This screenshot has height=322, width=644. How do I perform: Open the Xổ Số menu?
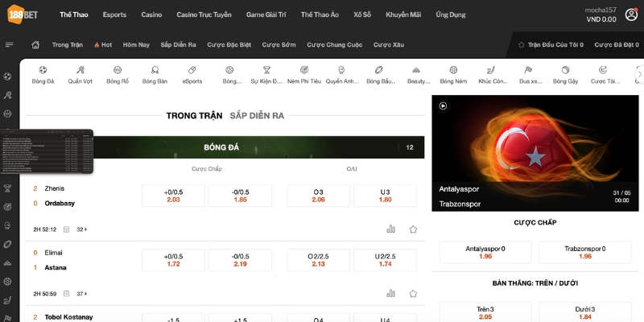pyautogui.click(x=362, y=14)
